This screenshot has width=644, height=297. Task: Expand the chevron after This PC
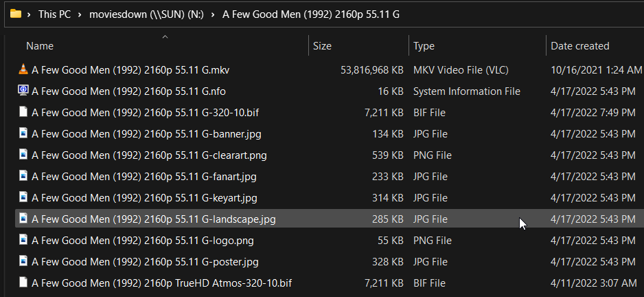[80, 14]
